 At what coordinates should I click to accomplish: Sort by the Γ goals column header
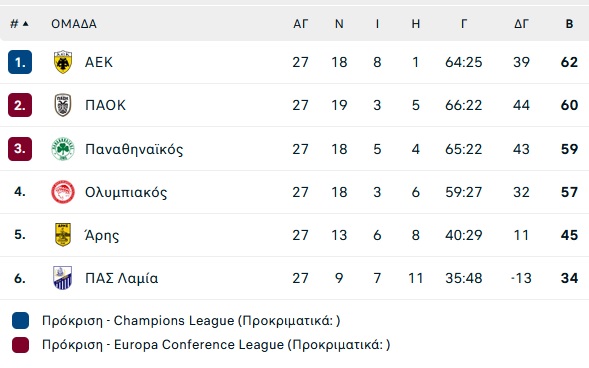(x=464, y=24)
